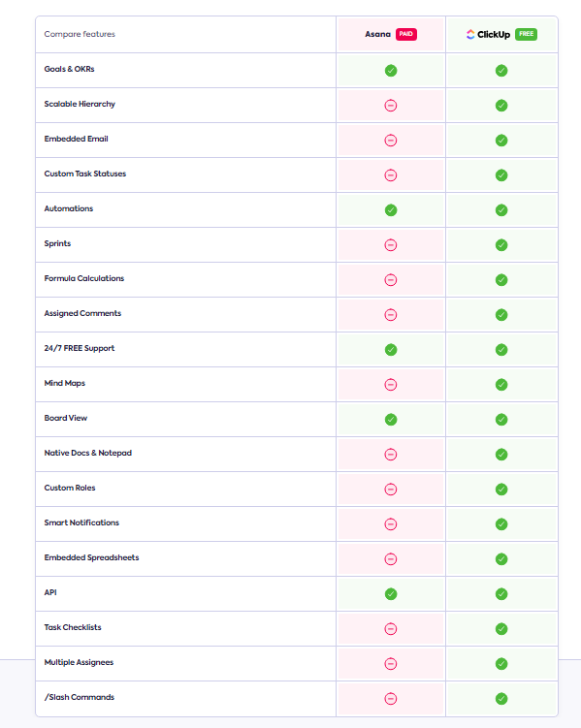Image resolution: width=581 pixels, height=728 pixels.
Task: Click ClickUp's check for /Slash Commands
Action: (x=501, y=698)
